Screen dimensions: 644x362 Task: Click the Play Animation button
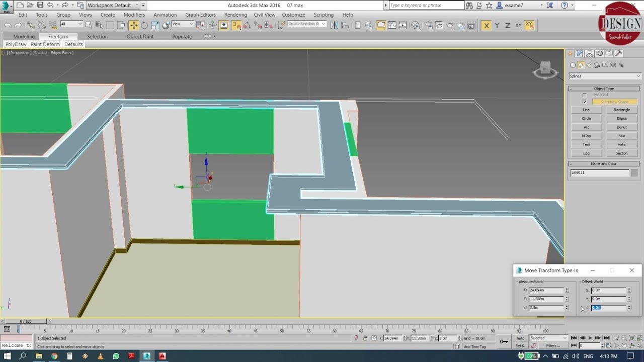pyautogui.click(x=590, y=338)
